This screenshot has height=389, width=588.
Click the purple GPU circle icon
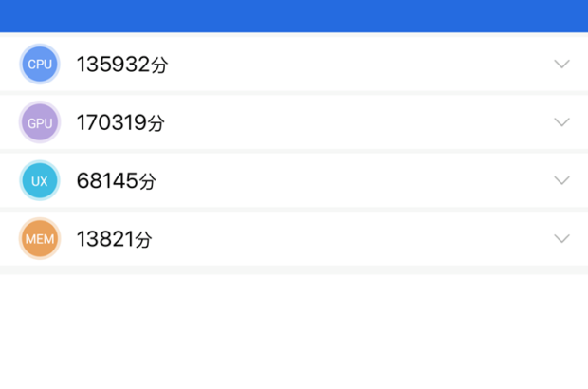pos(40,122)
